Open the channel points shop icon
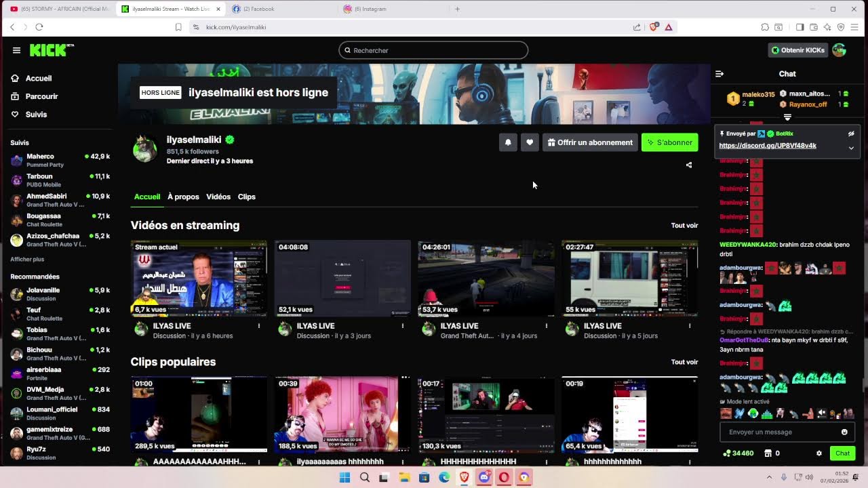The height and width of the screenshot is (488, 868). coord(768,453)
